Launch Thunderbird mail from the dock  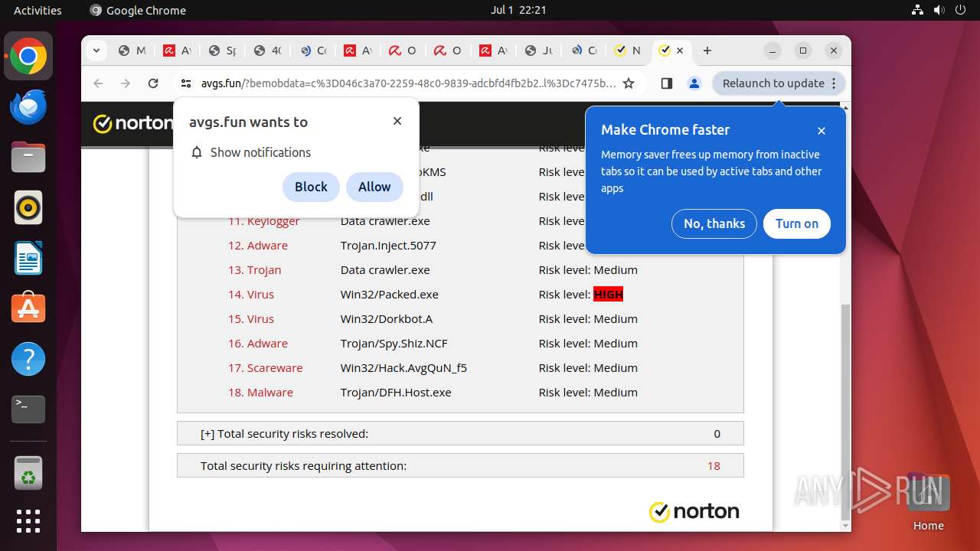(28, 107)
